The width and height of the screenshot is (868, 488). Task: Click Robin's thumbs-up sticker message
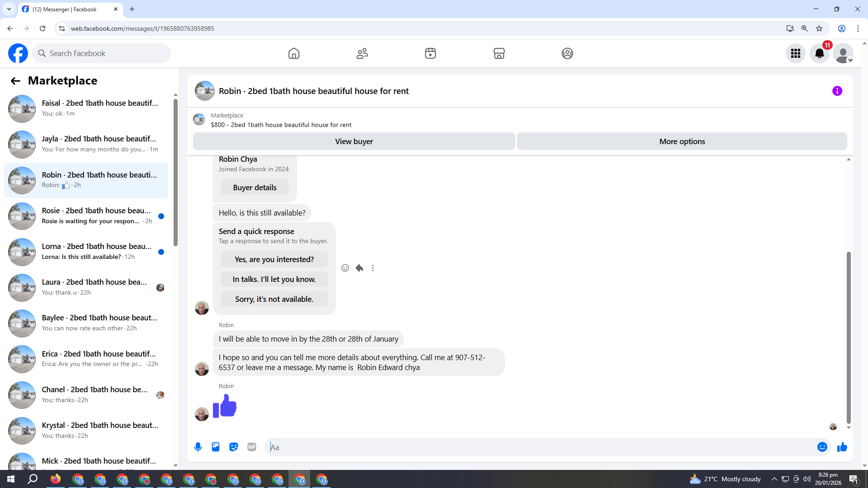(x=225, y=406)
